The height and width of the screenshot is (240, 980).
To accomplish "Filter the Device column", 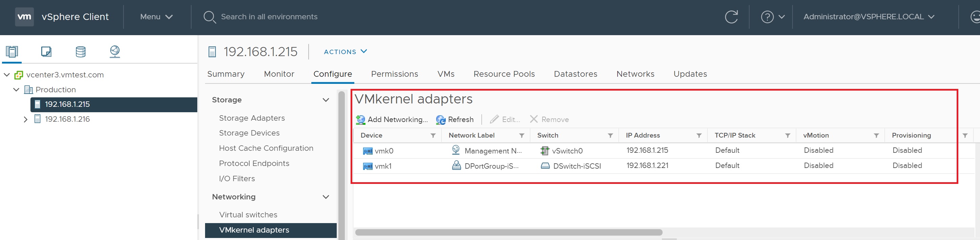I will [x=433, y=136].
